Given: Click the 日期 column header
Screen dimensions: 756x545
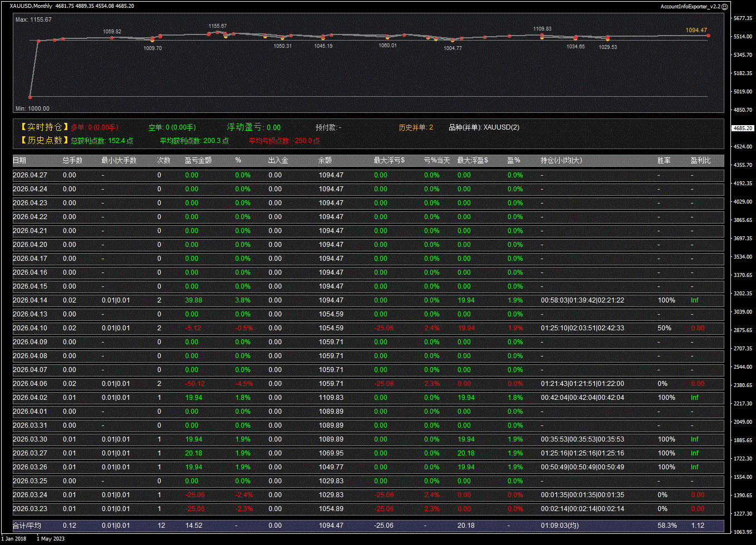Looking at the screenshot, I should [x=19, y=160].
